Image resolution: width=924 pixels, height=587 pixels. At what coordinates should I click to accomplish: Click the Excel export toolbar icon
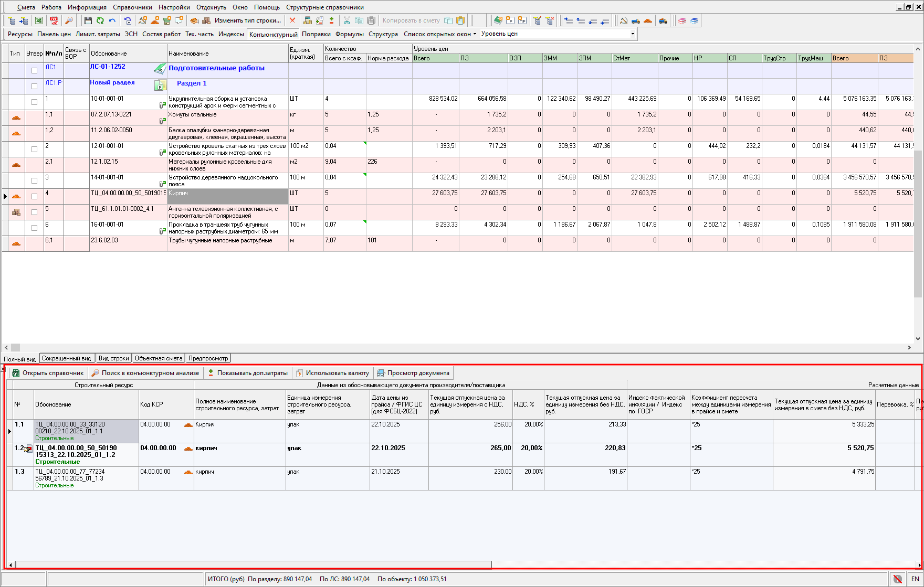[x=39, y=20]
